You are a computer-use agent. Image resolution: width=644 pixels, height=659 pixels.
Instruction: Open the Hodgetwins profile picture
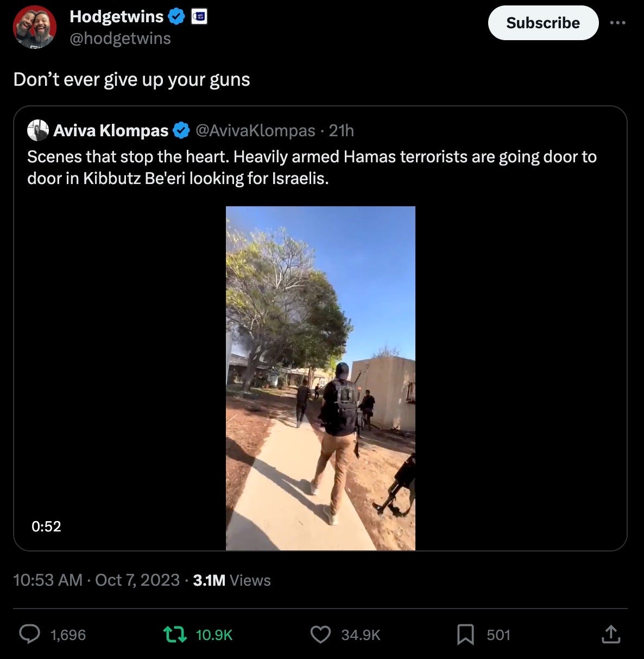point(34,27)
